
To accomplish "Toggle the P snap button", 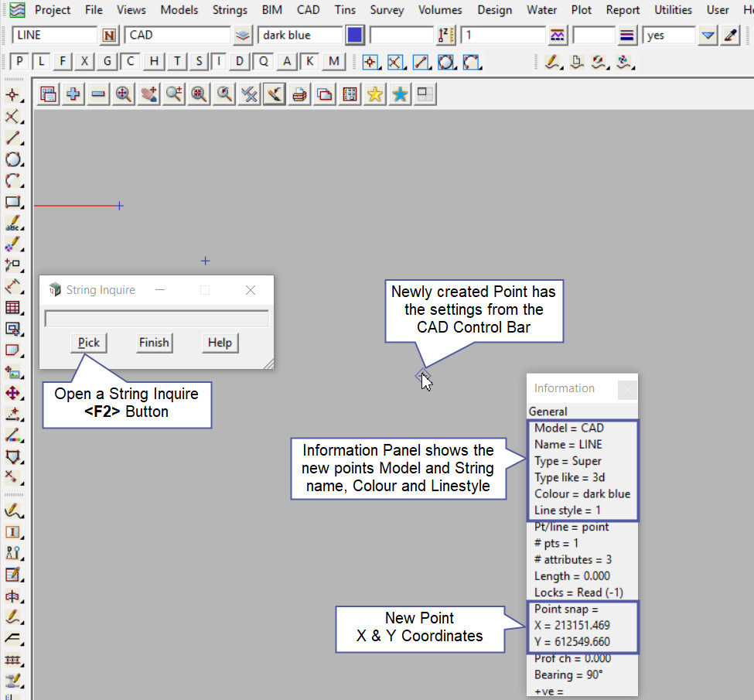I will pos(20,62).
